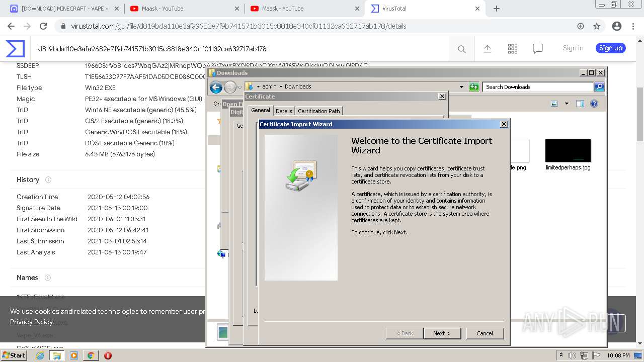Click the file size value 6.45 MB
Viewport: 644px width, 362px height.
(120, 154)
